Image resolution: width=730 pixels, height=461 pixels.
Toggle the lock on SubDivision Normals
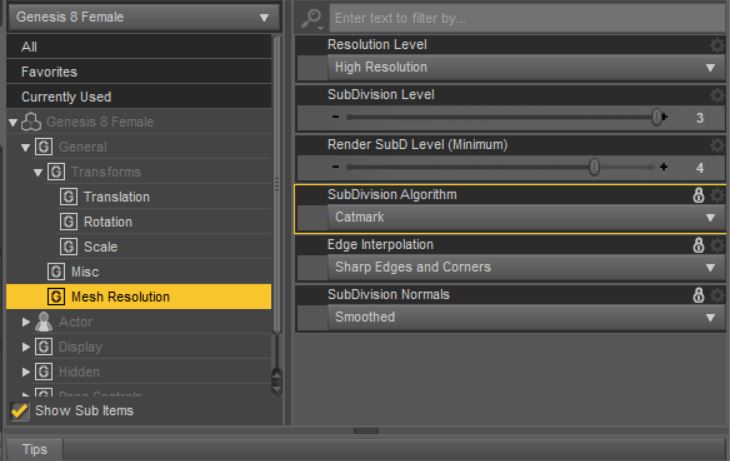point(698,295)
